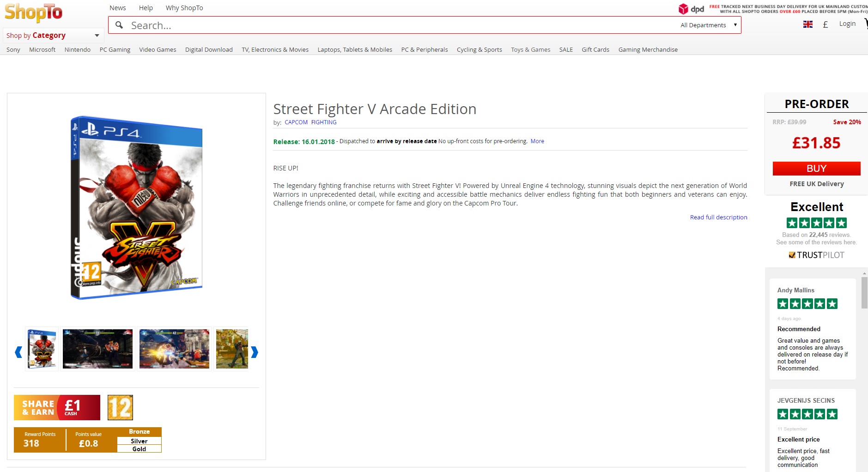The width and height of the screenshot is (868, 472).
Task: Open the Nintendo category
Action: tap(78, 49)
